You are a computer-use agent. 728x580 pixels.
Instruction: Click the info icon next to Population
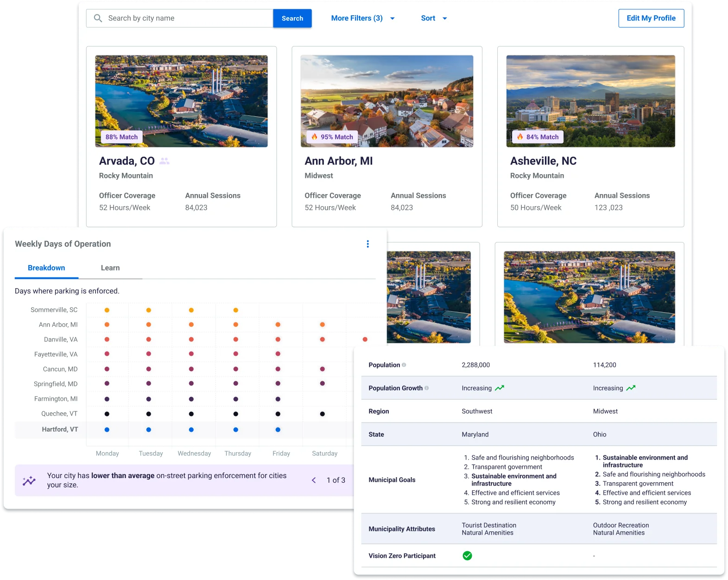click(404, 365)
